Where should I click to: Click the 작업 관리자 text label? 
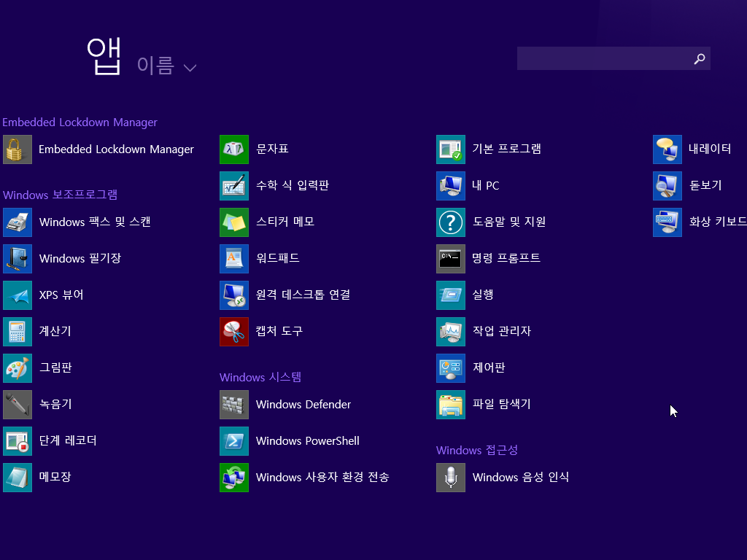502,331
